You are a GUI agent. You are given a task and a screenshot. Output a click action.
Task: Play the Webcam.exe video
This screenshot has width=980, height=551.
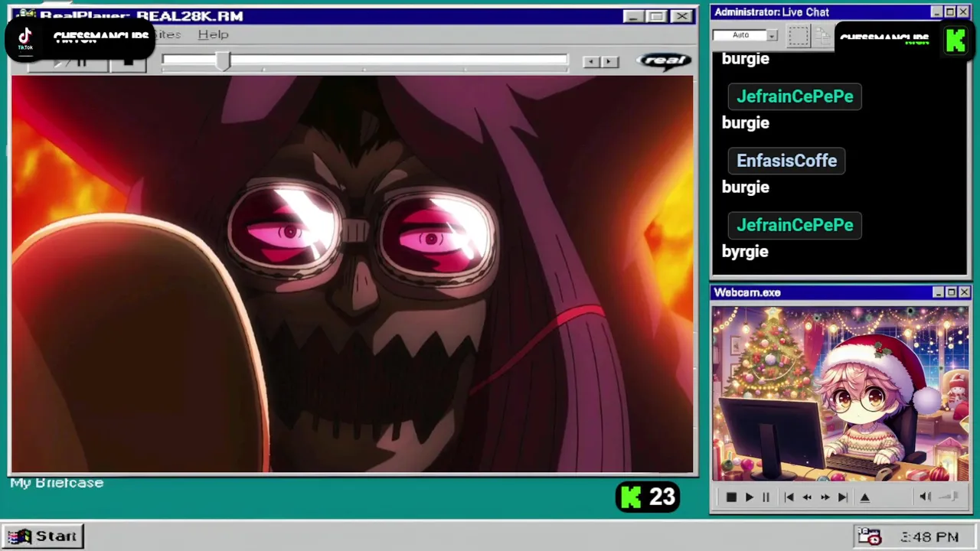tap(750, 497)
